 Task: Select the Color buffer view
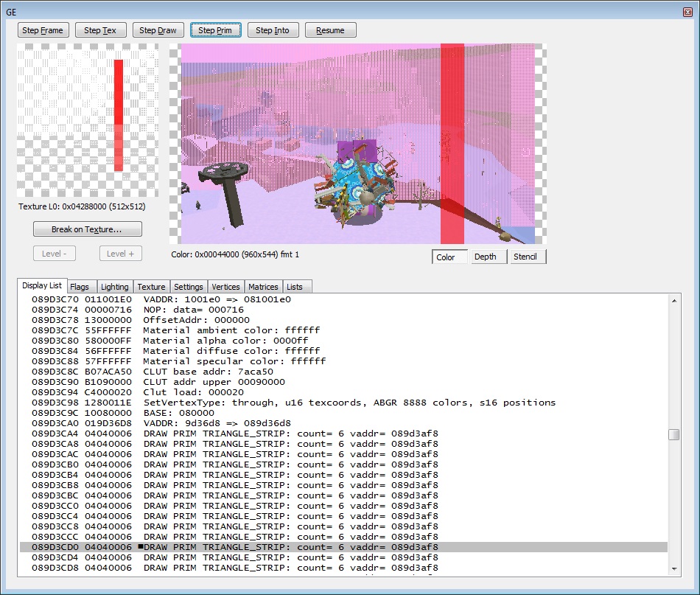(446, 257)
